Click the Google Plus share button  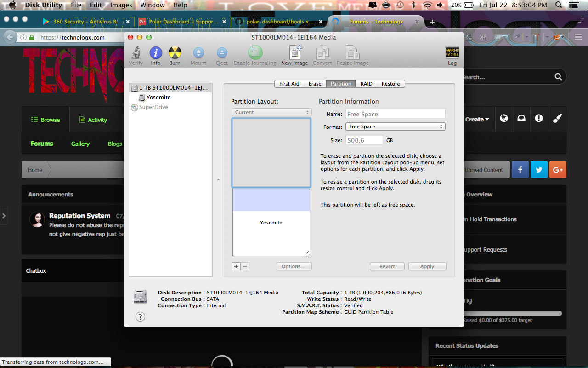pos(558,170)
